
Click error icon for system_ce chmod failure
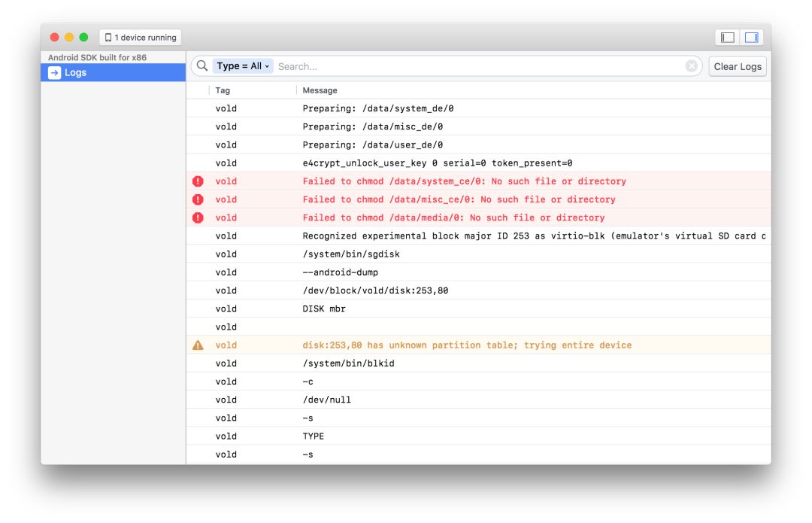(198, 181)
